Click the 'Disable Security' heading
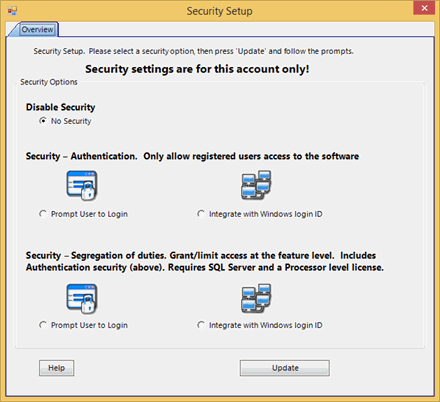Viewport: 440px width, 402px height. tap(61, 107)
